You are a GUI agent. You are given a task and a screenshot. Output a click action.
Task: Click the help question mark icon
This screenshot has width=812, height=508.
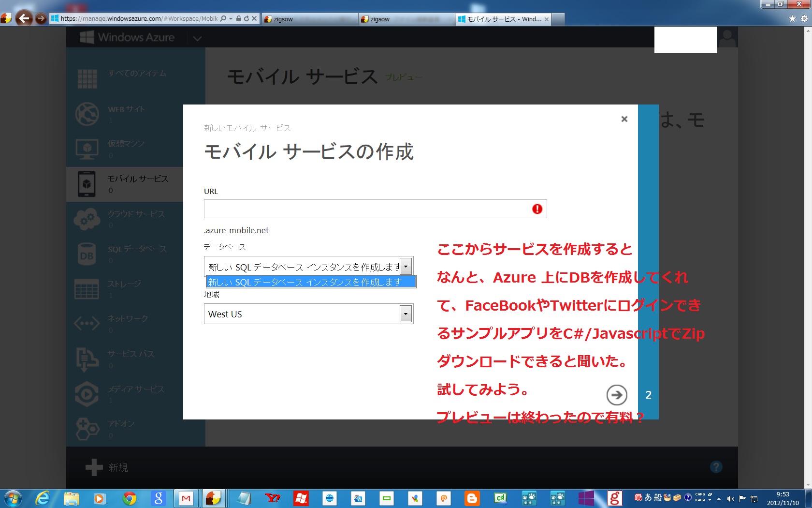(x=716, y=467)
